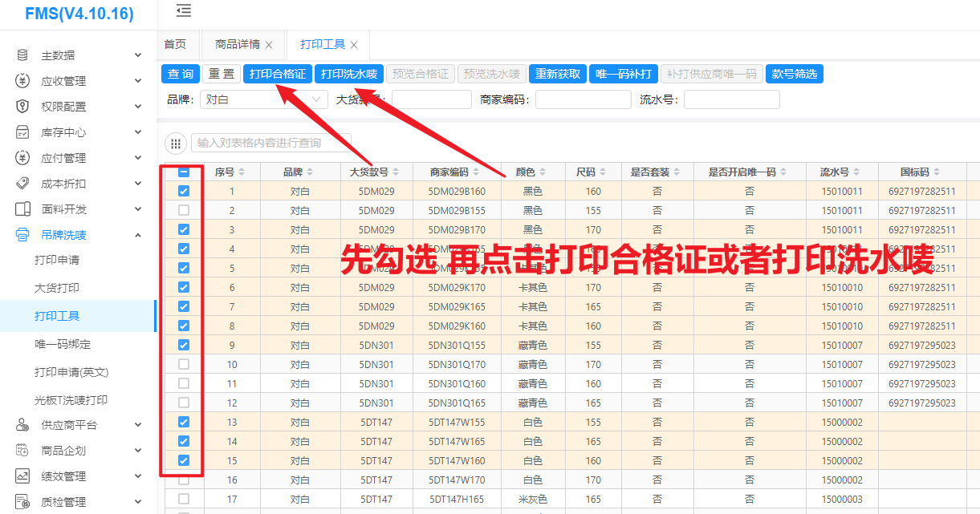980x514 pixels.
Task: Click the table content search input field
Action: click(270, 143)
